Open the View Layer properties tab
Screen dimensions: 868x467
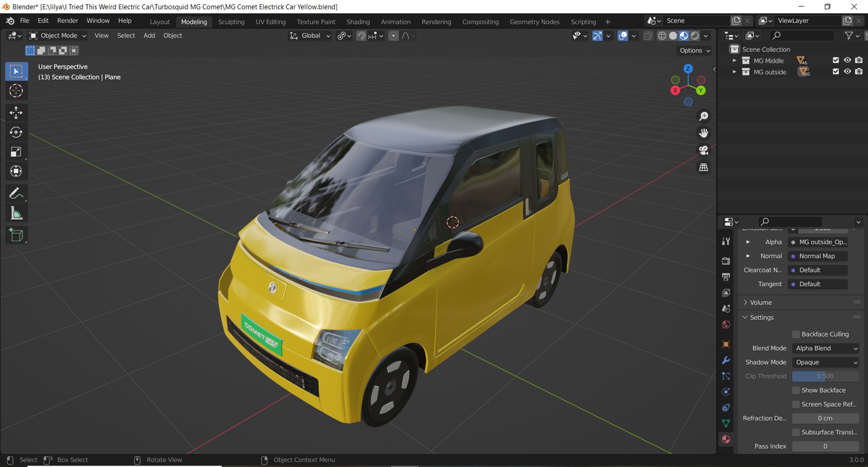(726, 293)
